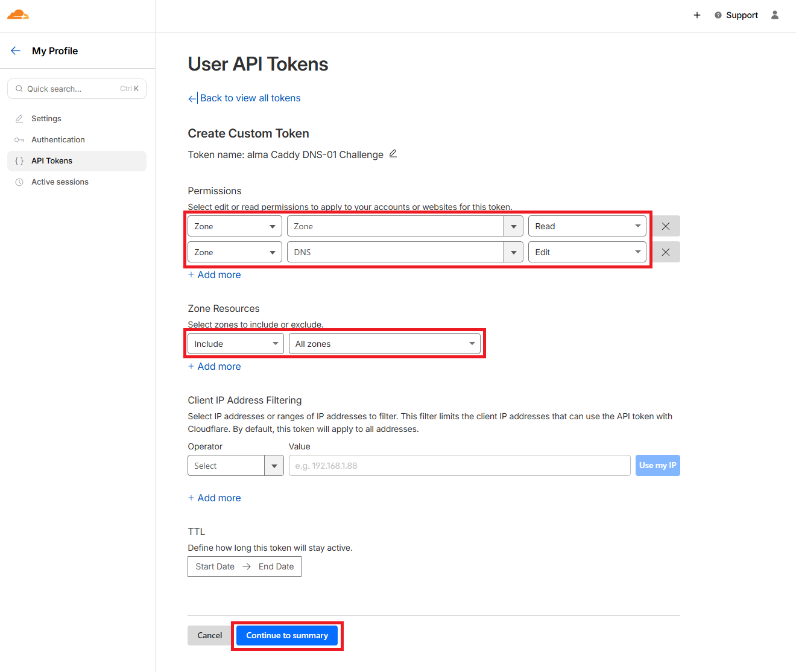The image size is (796, 672).
Task: Click the plus icon in top bar
Action: [x=697, y=15]
